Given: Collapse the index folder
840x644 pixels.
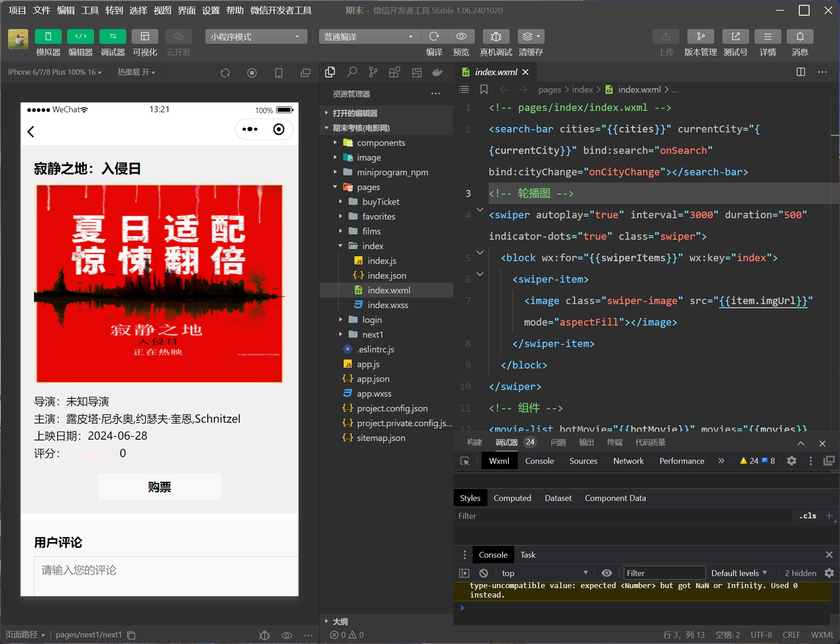Looking at the screenshot, I should (x=340, y=246).
